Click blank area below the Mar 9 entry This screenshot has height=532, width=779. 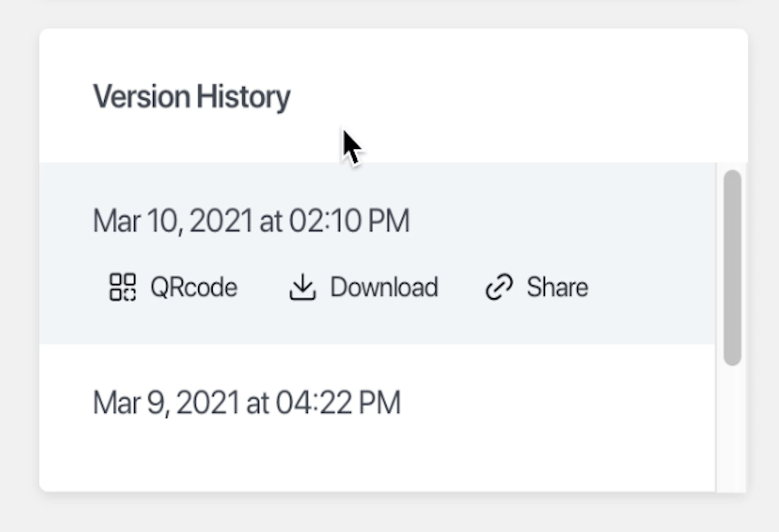(x=376, y=462)
